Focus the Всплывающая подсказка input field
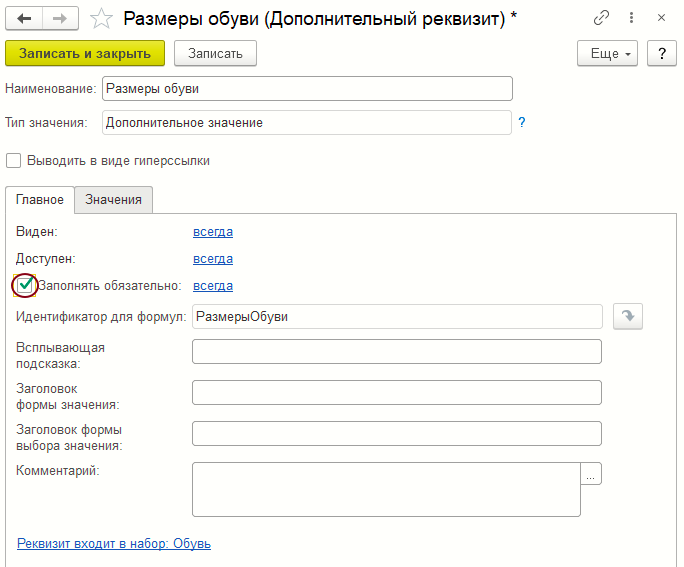 click(396, 351)
